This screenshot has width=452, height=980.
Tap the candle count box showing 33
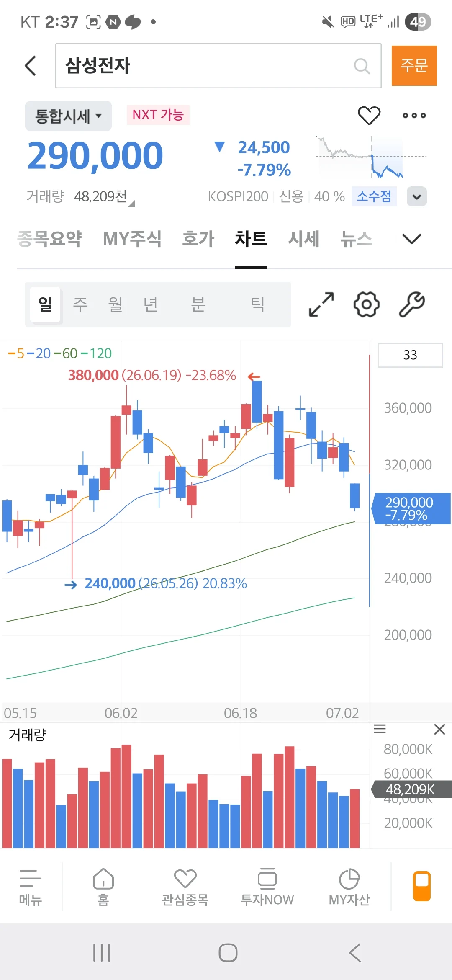(410, 355)
